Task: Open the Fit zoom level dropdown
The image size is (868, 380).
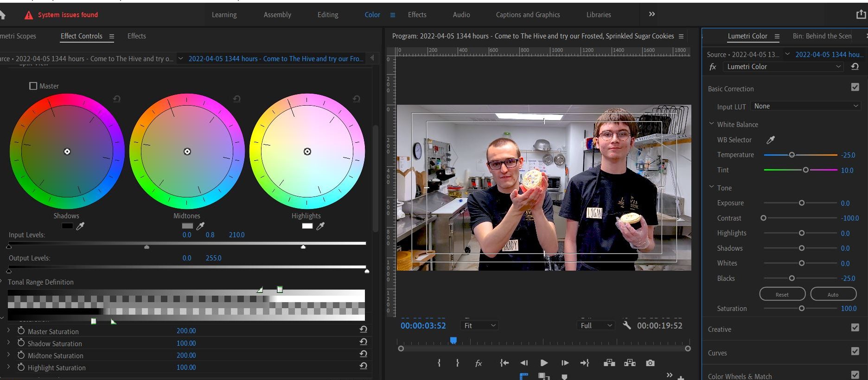Action: click(479, 326)
